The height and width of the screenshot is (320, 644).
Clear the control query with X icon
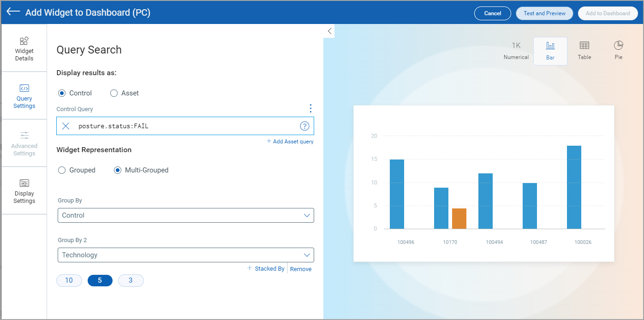click(66, 126)
